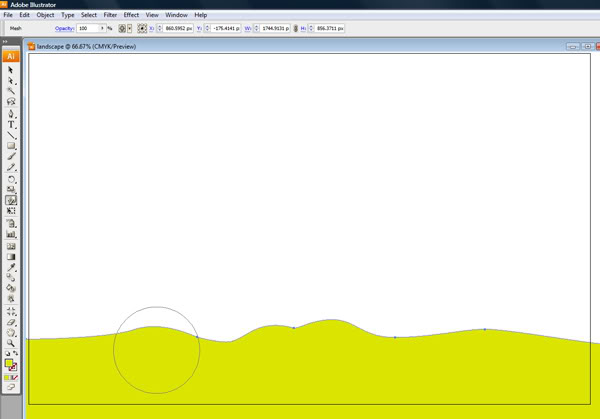The image size is (600, 419).
Task: Pick the Paintbrush tool
Action: tap(11, 157)
